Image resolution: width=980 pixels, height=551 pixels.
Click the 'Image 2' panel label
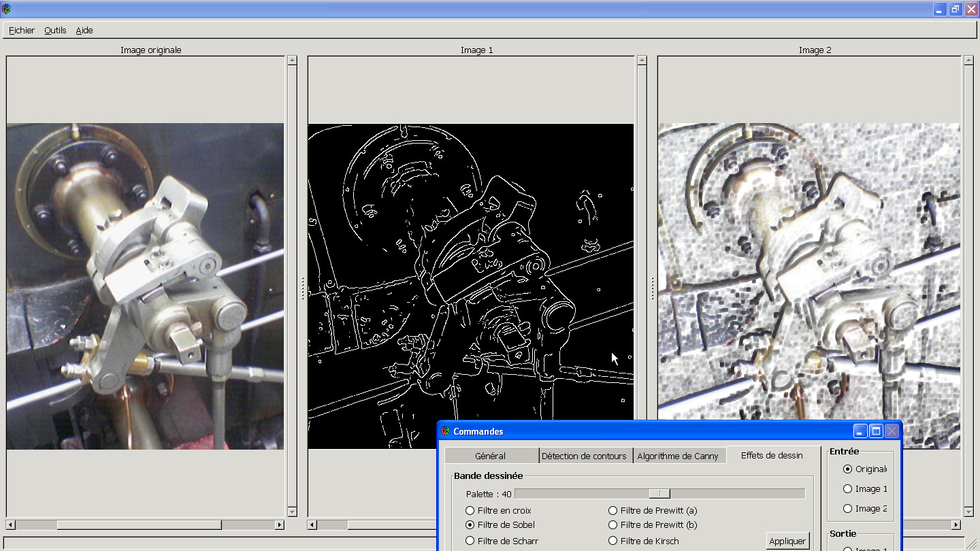pos(815,50)
